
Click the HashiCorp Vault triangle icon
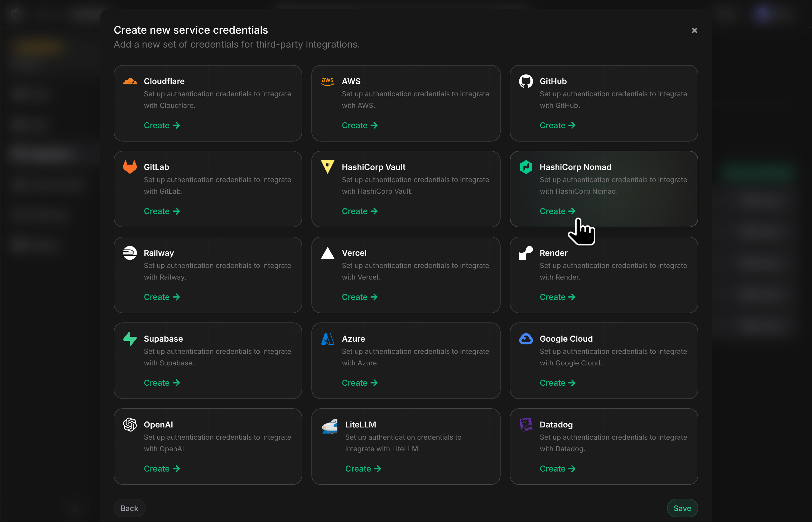[x=328, y=167]
